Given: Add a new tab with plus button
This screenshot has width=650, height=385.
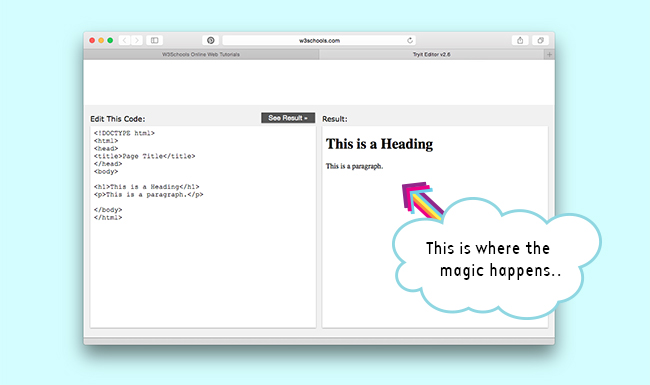Looking at the screenshot, I should click(549, 54).
